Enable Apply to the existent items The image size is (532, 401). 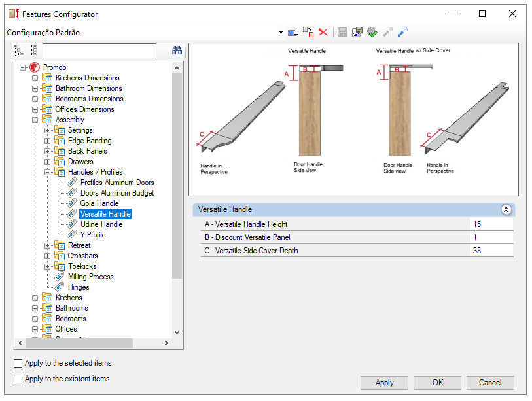tap(18, 379)
